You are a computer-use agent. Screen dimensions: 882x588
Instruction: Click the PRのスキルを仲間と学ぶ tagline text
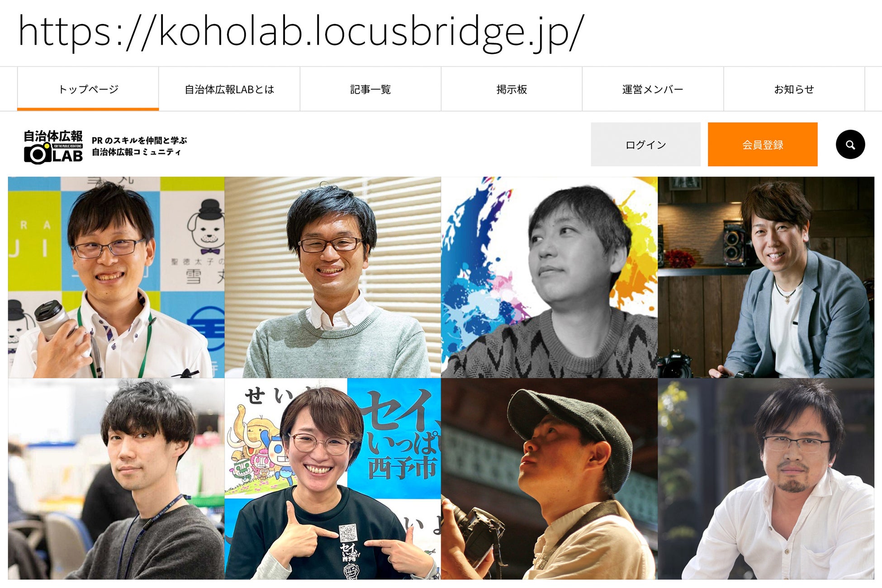point(139,140)
